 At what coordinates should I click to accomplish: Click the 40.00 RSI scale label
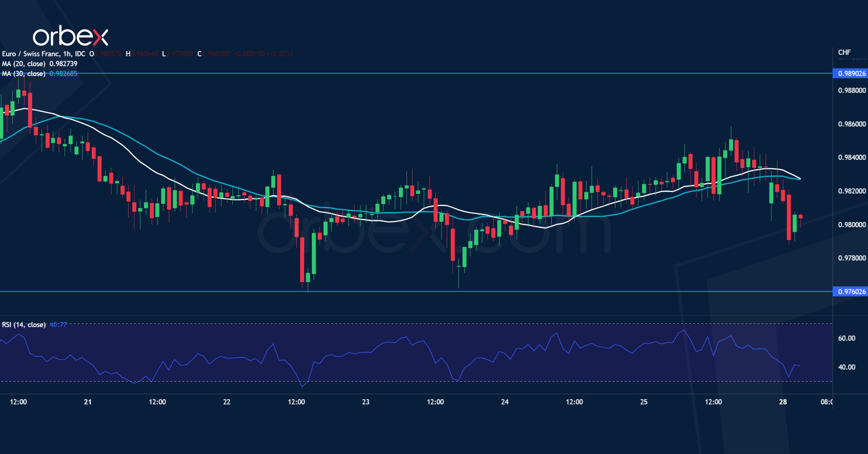[847, 367]
